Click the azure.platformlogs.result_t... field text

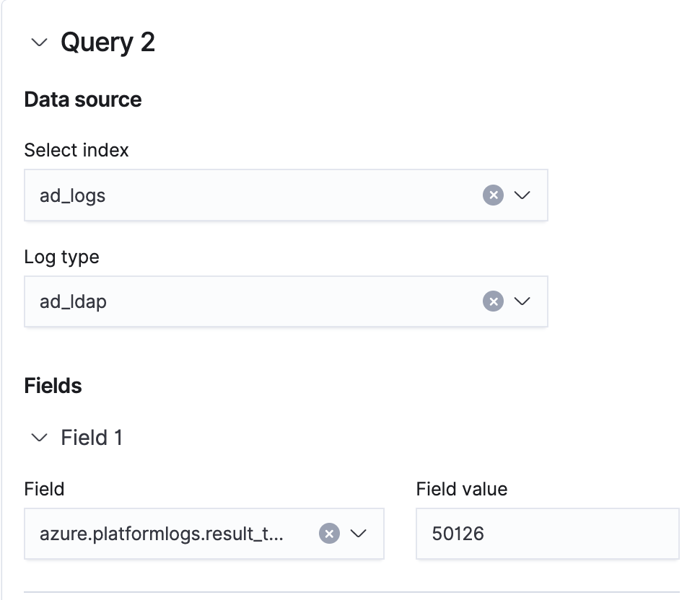(x=162, y=534)
